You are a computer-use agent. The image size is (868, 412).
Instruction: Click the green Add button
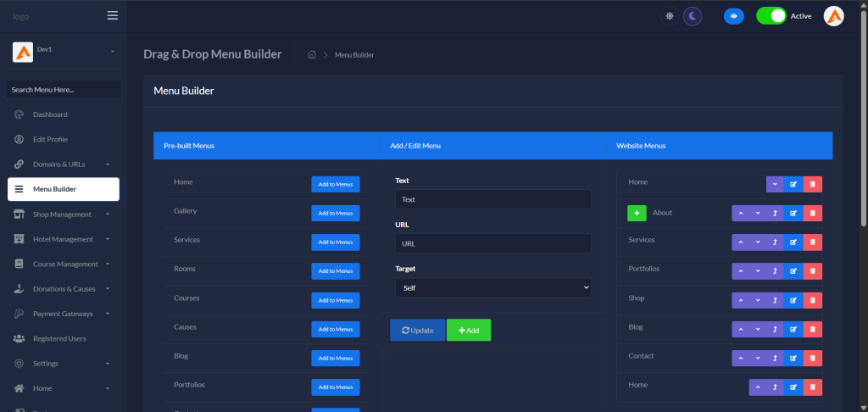click(x=468, y=330)
